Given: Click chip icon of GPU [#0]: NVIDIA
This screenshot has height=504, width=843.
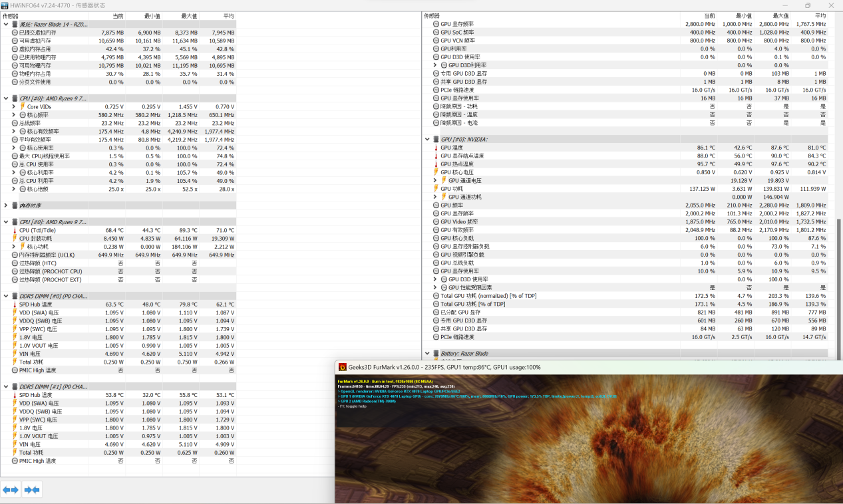Looking at the screenshot, I should pos(436,140).
